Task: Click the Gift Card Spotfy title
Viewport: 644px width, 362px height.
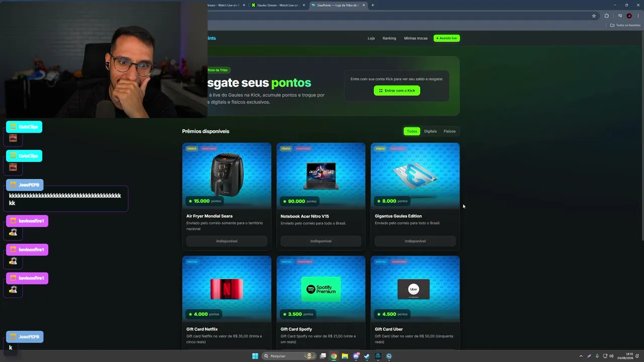Action: coord(296,329)
